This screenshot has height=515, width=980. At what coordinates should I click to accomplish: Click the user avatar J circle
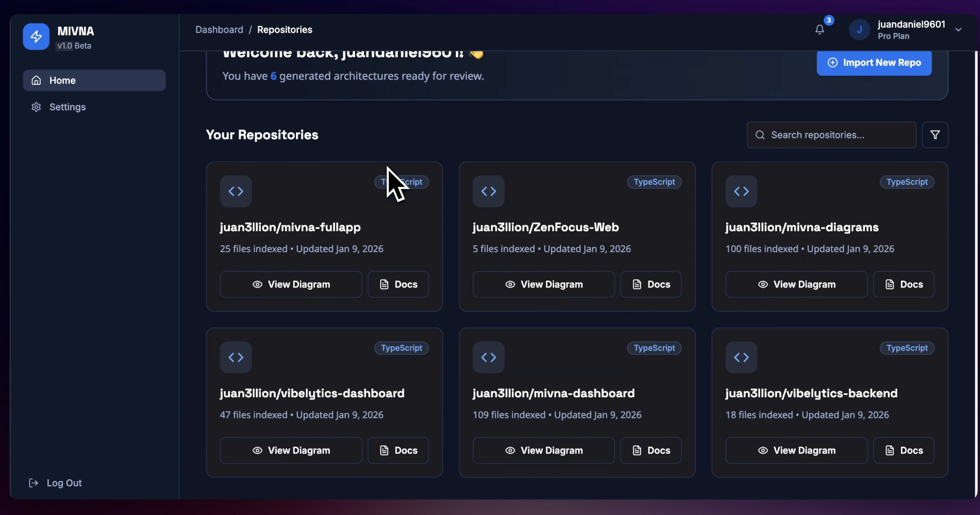(x=859, y=29)
